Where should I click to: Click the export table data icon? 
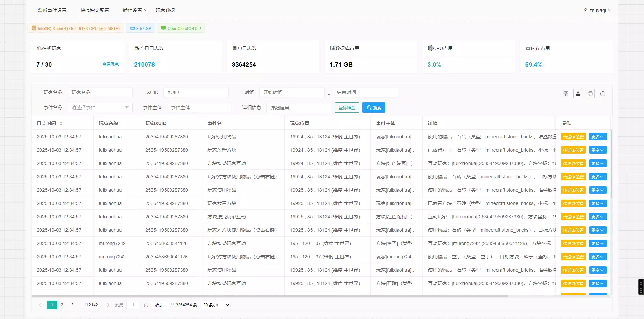[578, 93]
